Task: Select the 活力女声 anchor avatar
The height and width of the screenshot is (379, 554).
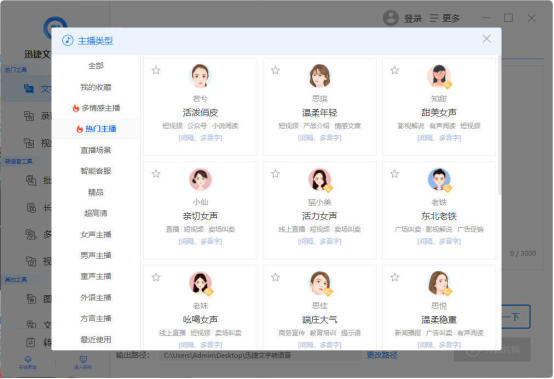Action: pos(319,179)
